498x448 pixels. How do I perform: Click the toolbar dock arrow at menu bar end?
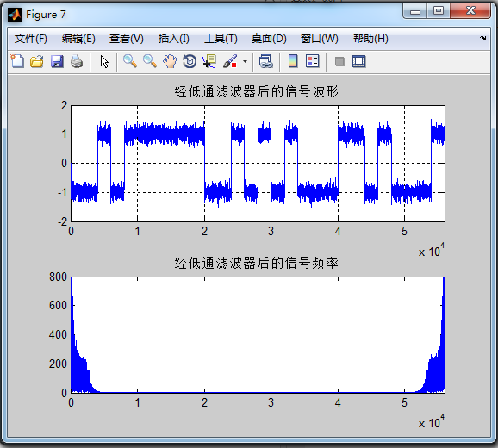483,39
